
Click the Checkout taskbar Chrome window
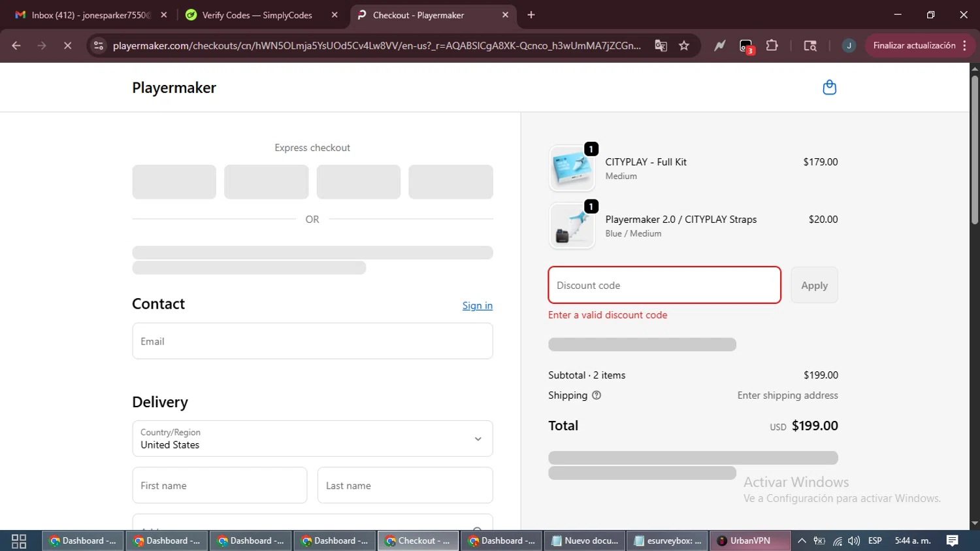coord(417,541)
